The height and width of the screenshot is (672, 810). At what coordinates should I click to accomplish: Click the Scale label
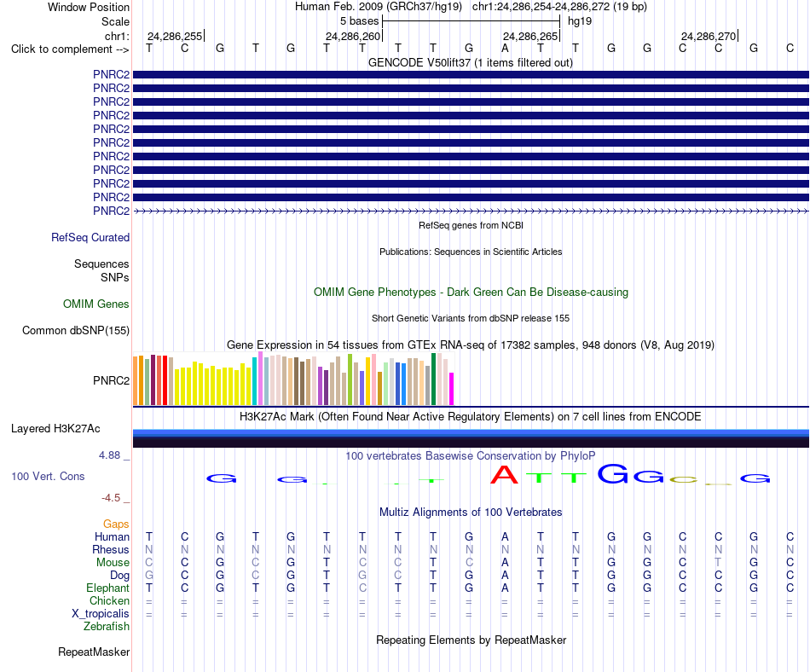pyautogui.click(x=115, y=21)
